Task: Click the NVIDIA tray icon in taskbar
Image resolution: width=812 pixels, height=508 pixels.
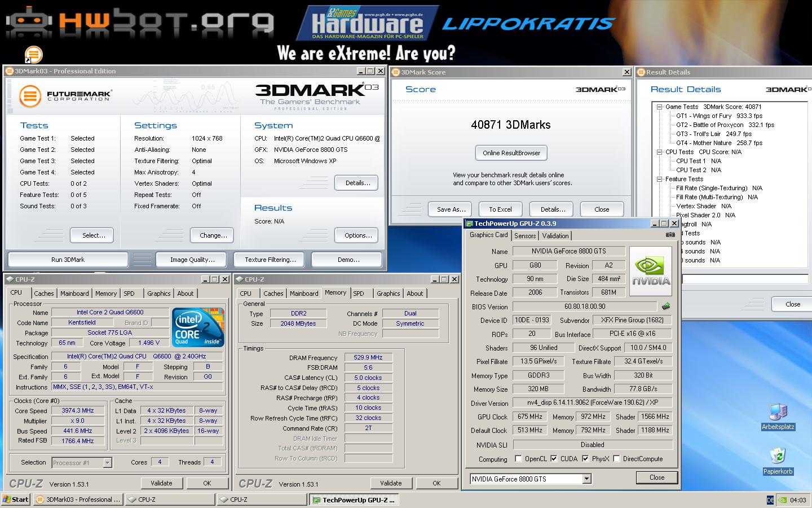Action: pos(783,500)
